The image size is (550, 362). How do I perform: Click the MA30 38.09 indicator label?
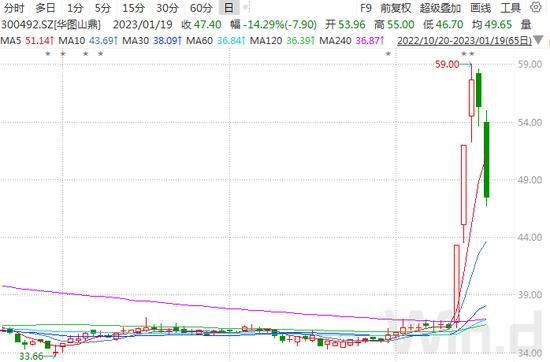[x=152, y=41]
